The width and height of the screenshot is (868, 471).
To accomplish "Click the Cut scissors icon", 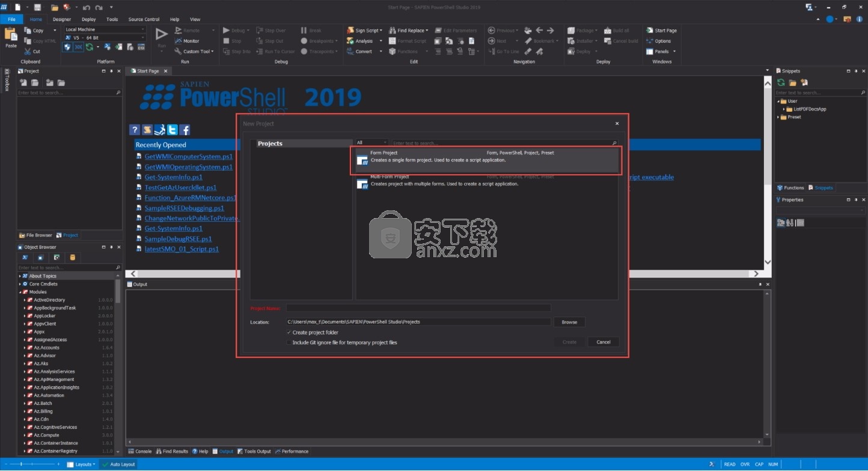I will click(x=28, y=52).
